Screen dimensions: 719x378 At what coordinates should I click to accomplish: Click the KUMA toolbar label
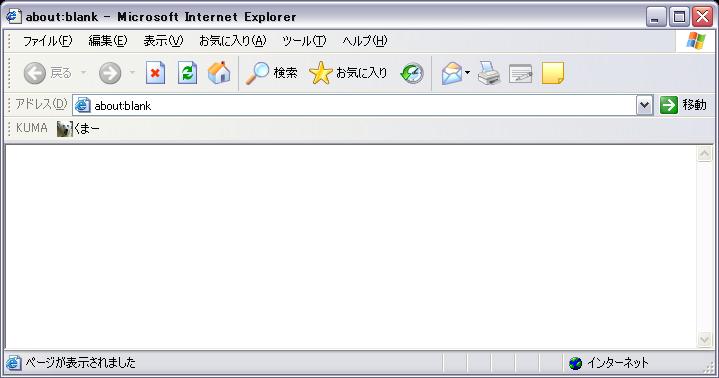[x=32, y=128]
